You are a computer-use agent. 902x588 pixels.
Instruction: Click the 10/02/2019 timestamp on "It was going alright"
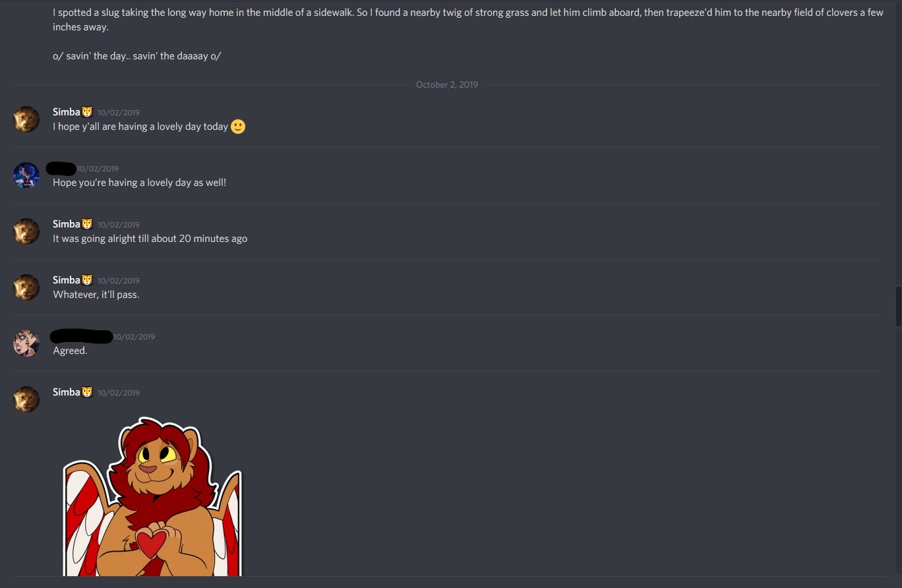tap(119, 225)
